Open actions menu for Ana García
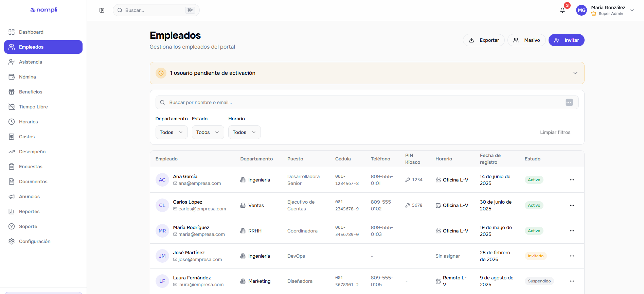644x294 pixels. 572,180
